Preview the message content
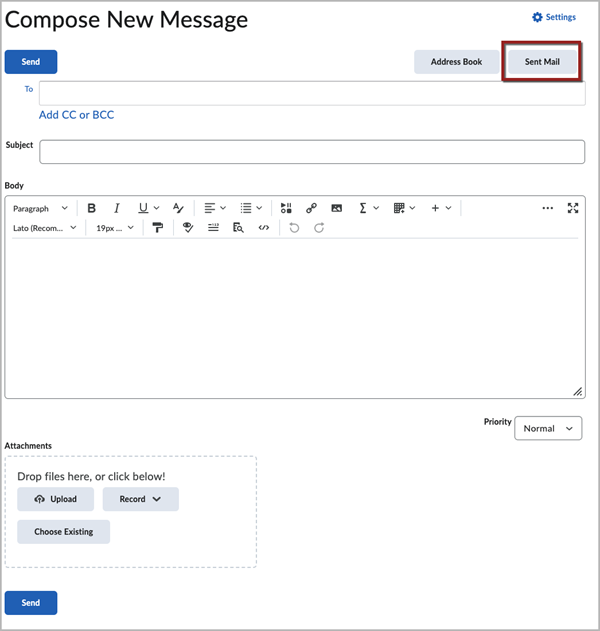 point(238,228)
